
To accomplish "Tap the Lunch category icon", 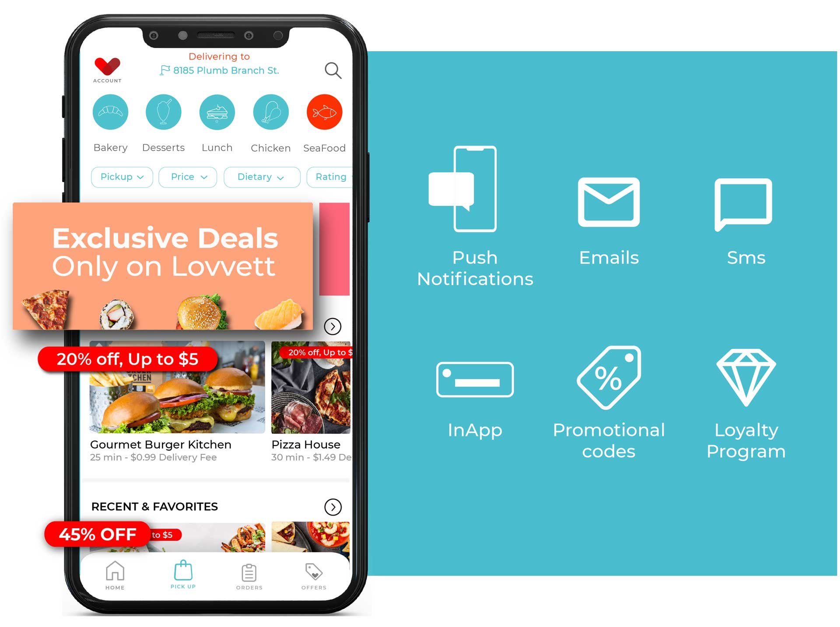I will tap(216, 115).
